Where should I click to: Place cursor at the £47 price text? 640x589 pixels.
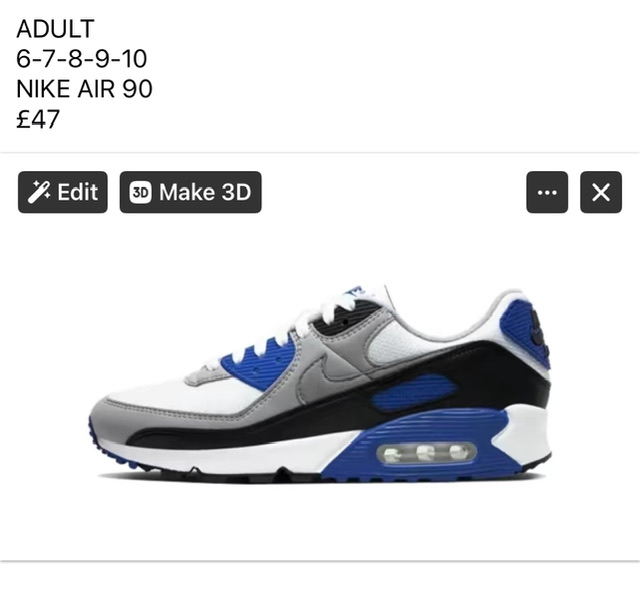pos(38,119)
